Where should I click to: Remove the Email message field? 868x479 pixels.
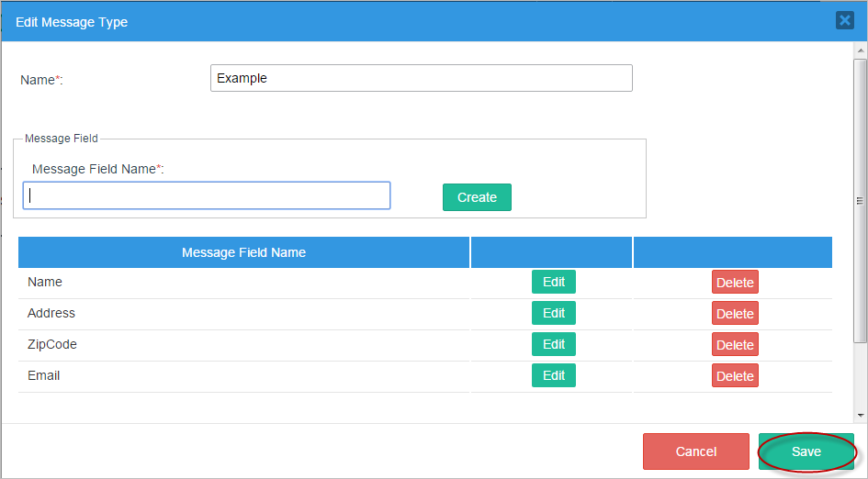coord(735,376)
